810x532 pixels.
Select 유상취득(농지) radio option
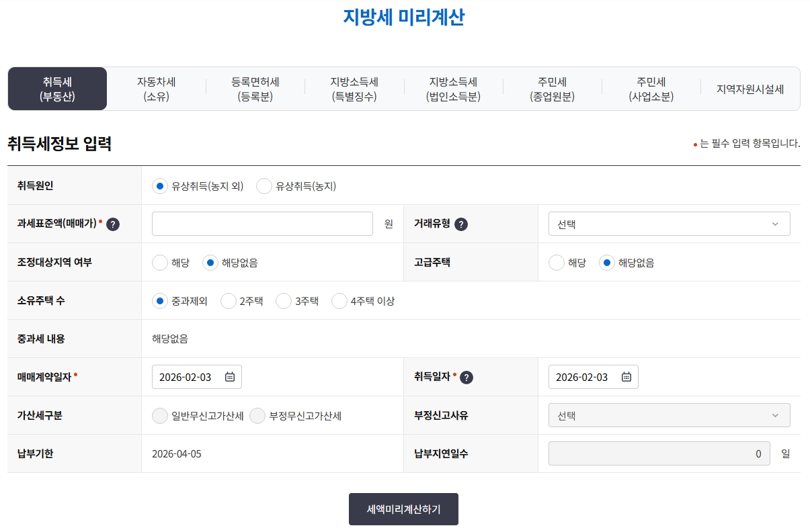(x=264, y=186)
